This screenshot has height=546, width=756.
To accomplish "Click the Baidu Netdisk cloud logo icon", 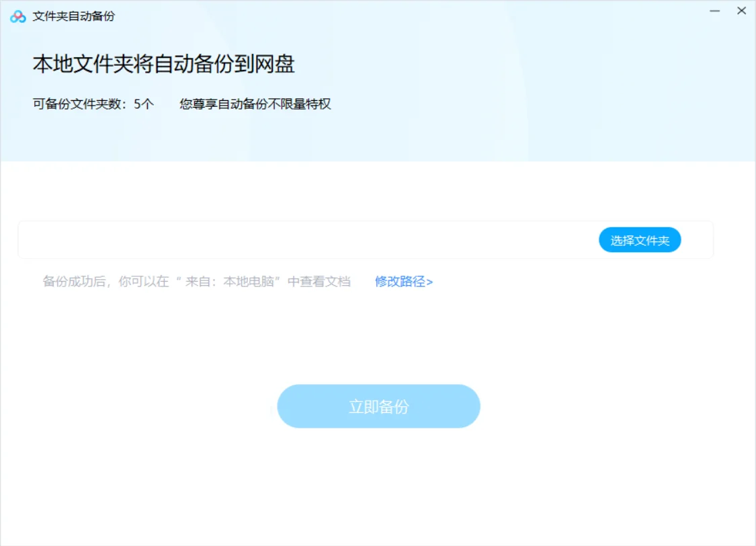I will click(18, 16).
